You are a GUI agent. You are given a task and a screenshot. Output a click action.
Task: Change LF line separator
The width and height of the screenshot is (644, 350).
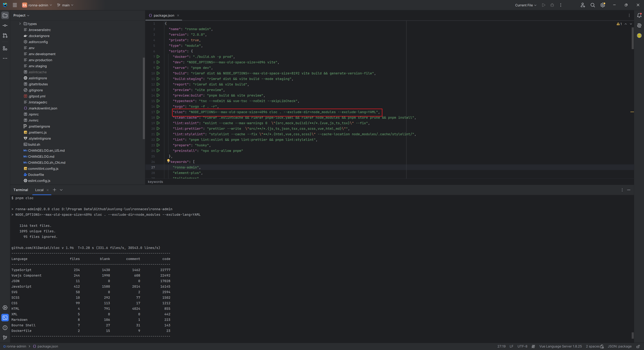[512, 346]
